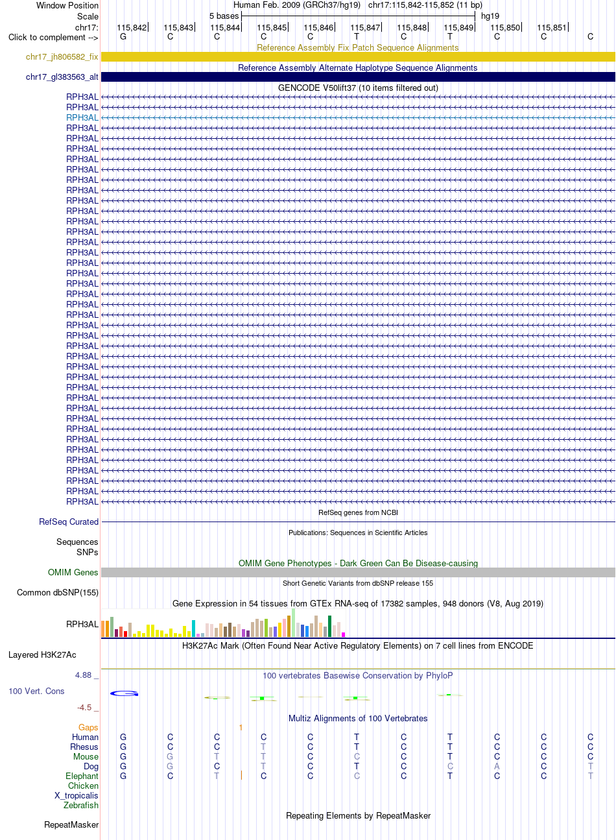Click the blue G conservation logo
The height and width of the screenshot is (840, 616).
(124, 693)
